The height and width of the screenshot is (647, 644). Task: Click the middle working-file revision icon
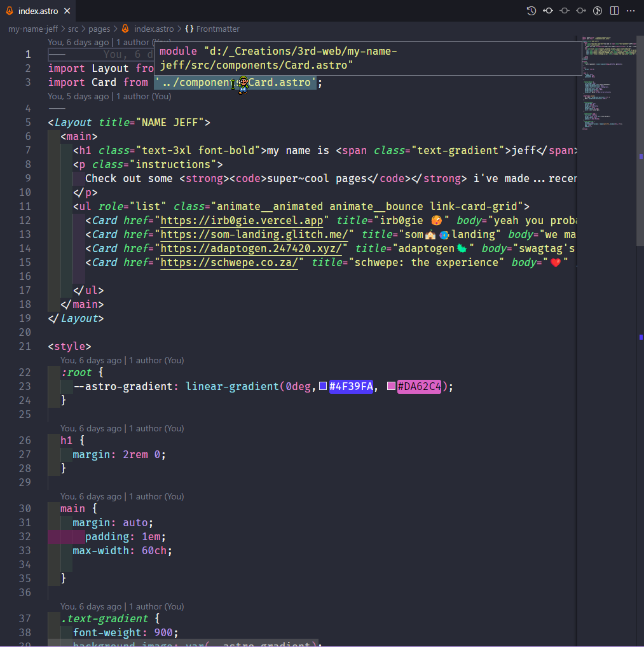[x=565, y=11]
